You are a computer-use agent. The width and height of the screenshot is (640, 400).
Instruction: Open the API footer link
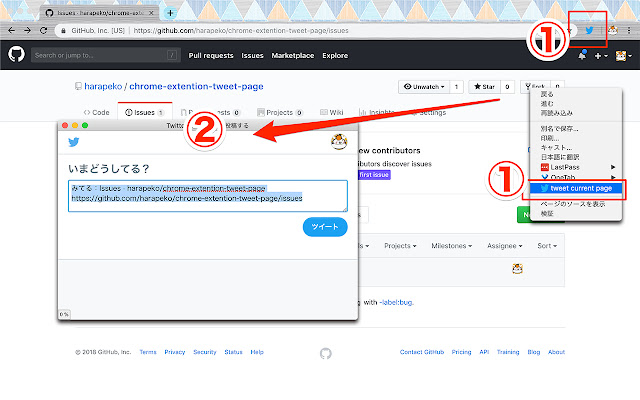[484, 352]
